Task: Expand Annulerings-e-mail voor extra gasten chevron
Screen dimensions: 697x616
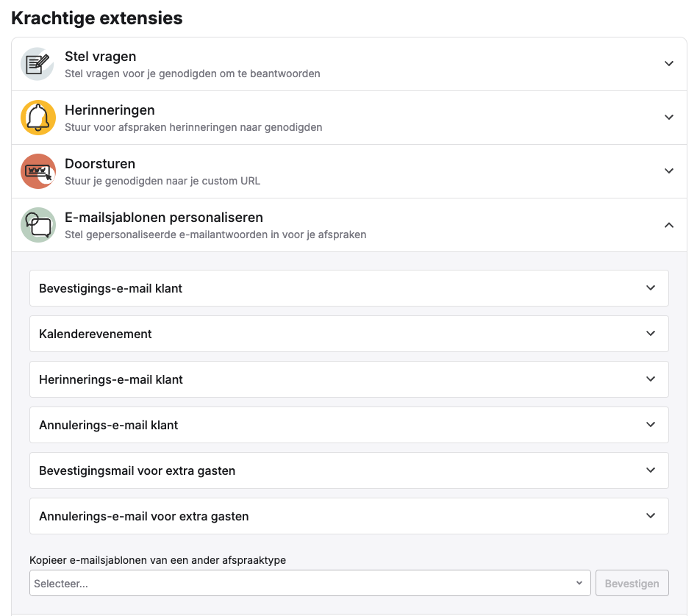Action: [651, 515]
